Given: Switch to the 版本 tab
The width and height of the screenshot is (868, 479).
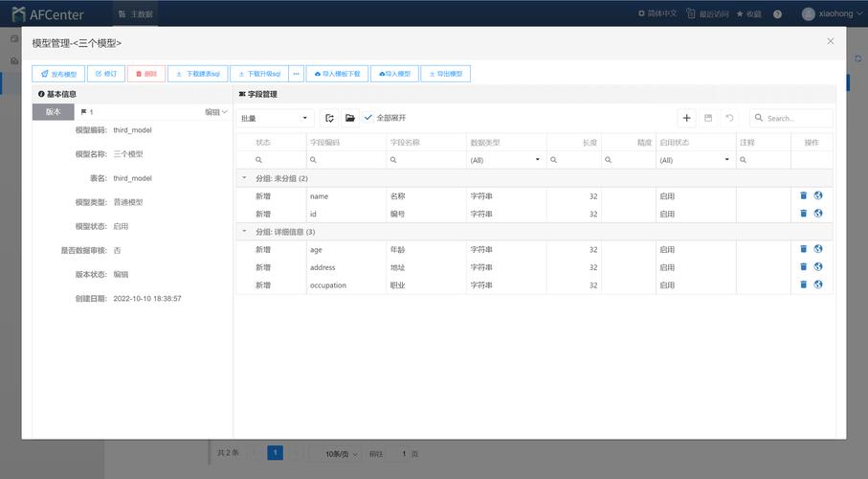Looking at the screenshot, I should coord(53,112).
